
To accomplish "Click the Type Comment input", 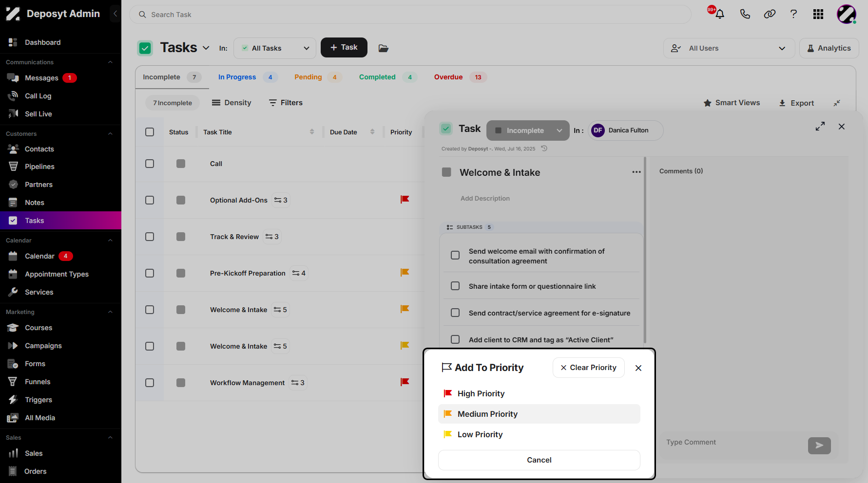I will pos(733,442).
